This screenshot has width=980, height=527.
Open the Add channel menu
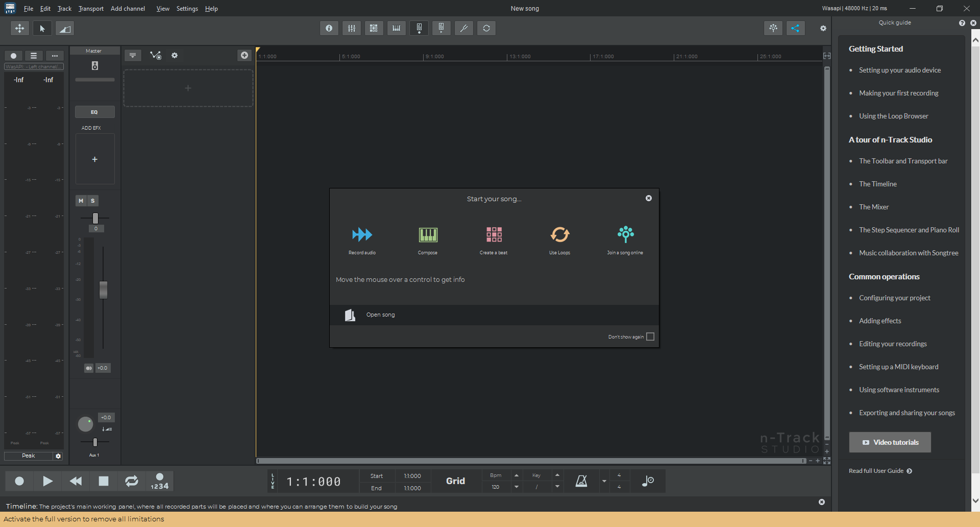click(128, 9)
